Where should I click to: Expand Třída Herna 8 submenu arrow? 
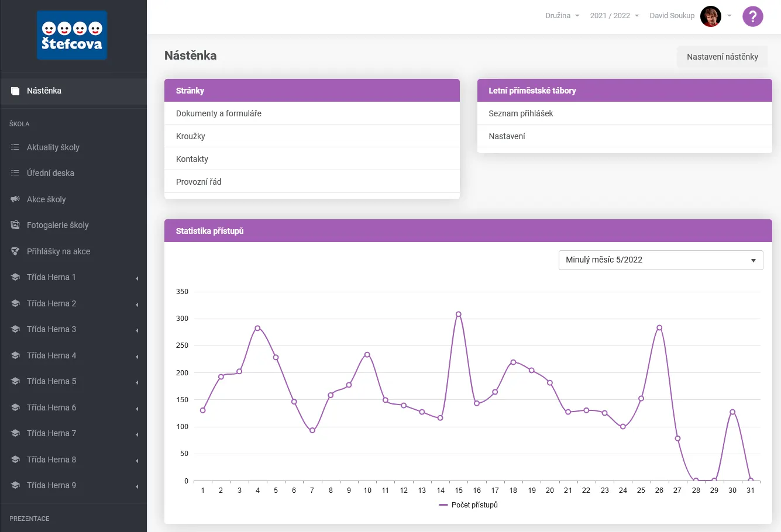pyautogui.click(x=137, y=461)
